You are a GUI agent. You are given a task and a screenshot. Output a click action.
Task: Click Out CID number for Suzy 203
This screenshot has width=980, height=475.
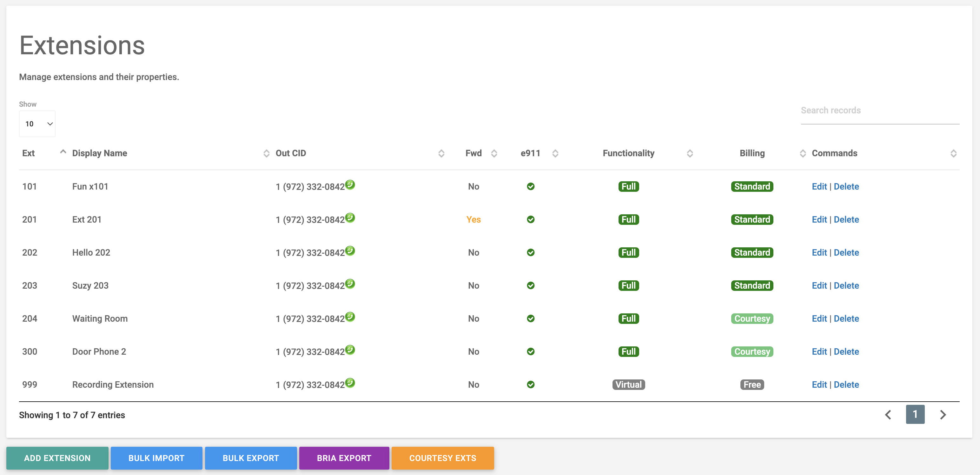tap(310, 286)
